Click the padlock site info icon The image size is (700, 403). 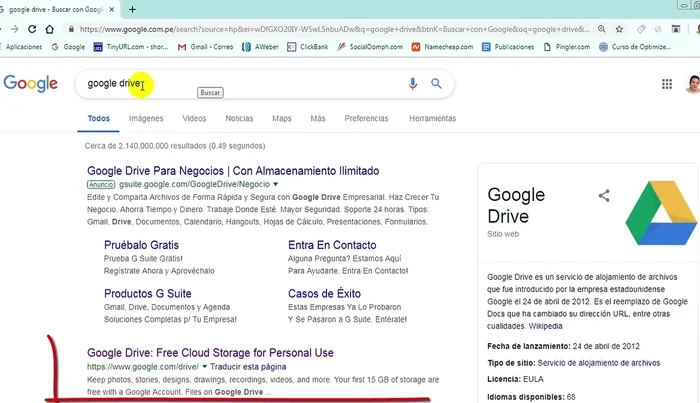click(71, 29)
